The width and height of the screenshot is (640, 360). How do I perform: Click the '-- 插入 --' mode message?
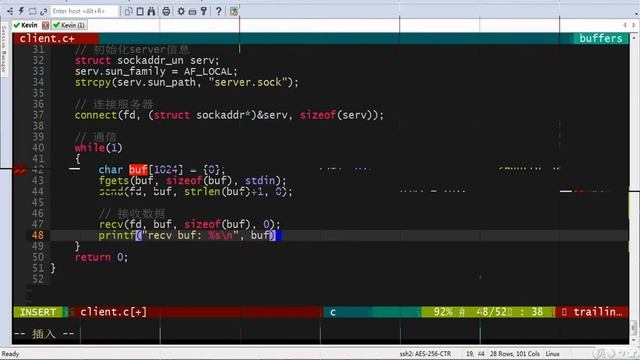[44, 334]
